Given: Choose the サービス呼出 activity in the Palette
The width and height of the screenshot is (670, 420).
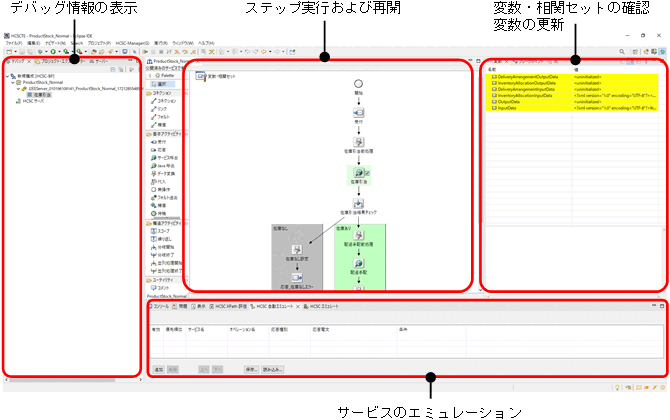Looking at the screenshot, I should point(164,158).
